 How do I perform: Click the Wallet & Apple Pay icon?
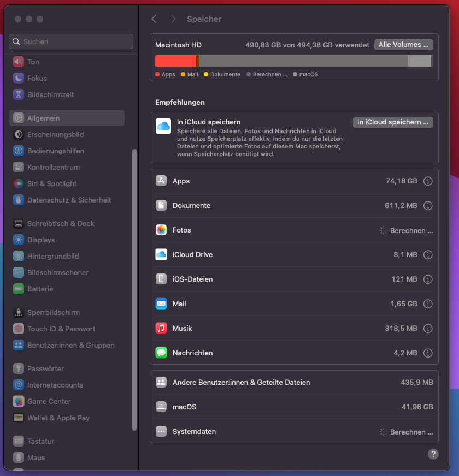[19, 418]
